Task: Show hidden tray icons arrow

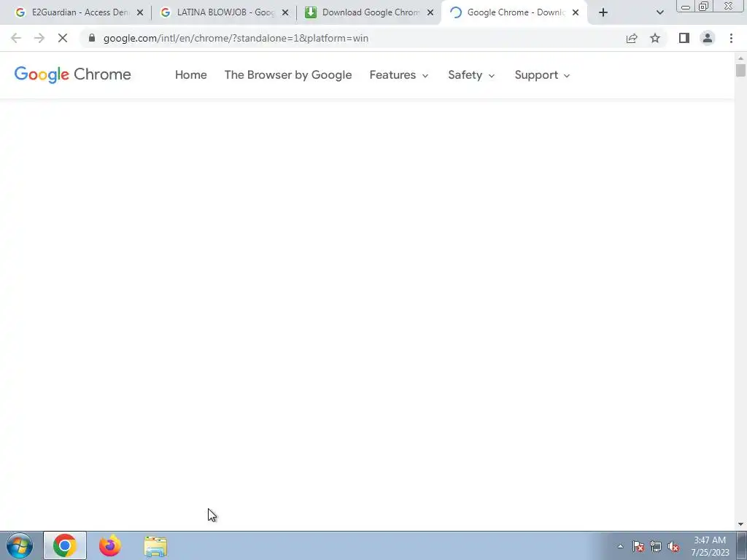Action: (620, 546)
